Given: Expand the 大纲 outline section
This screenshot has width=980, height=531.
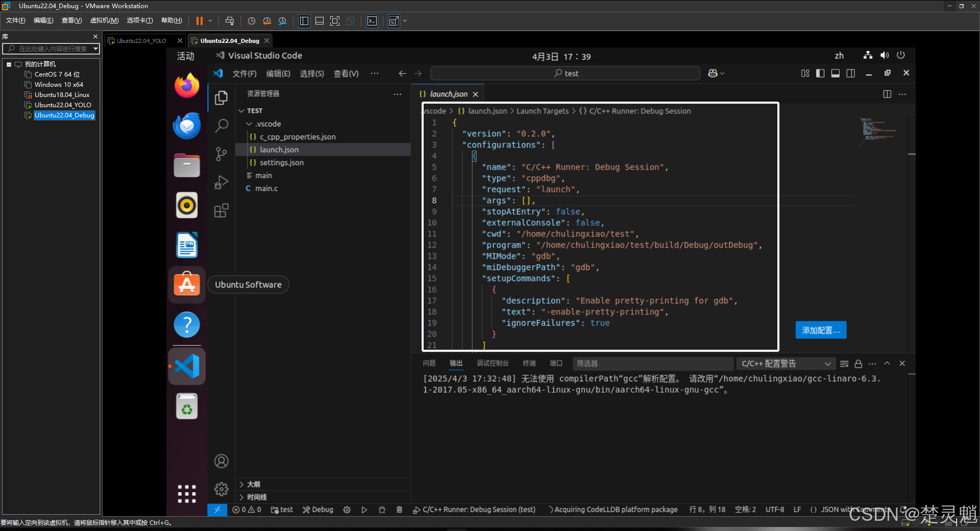Looking at the screenshot, I should [x=253, y=484].
